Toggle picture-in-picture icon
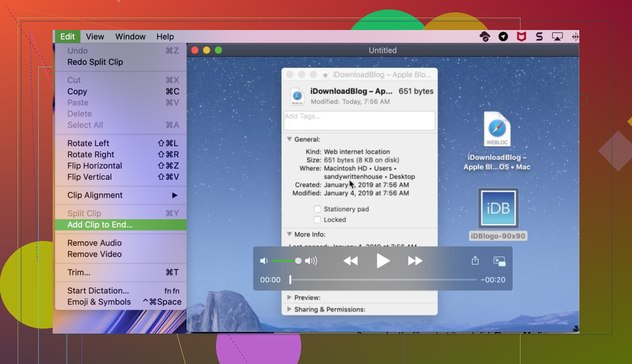This screenshot has height=364, width=632. [499, 261]
